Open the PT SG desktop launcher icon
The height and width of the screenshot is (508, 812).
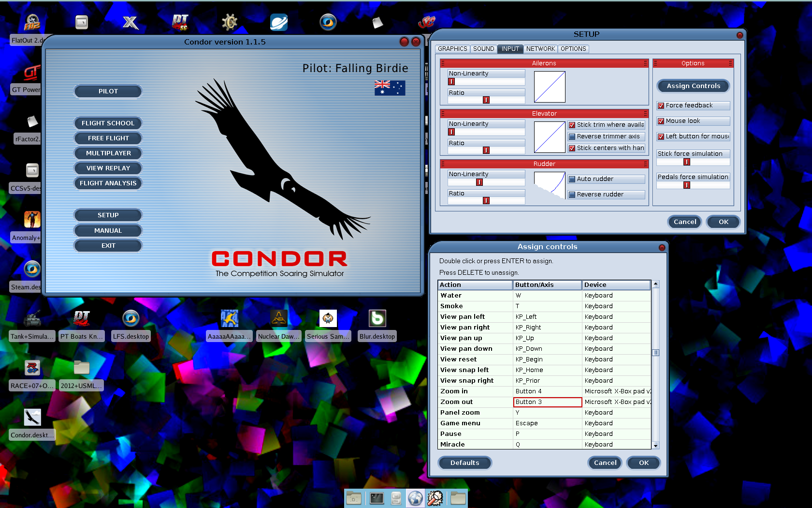pyautogui.click(x=180, y=22)
